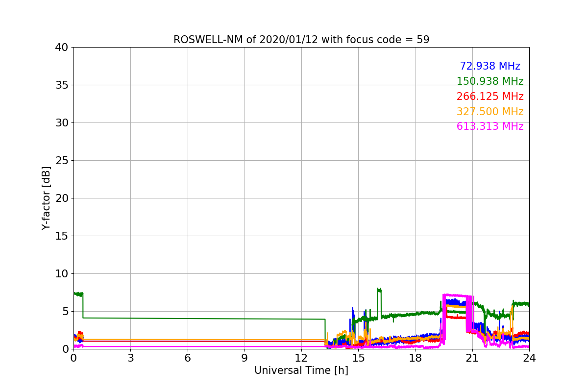Click x-axis tick label 9
Image resolution: width=588 pixels, height=392 pixels.
[x=245, y=358]
